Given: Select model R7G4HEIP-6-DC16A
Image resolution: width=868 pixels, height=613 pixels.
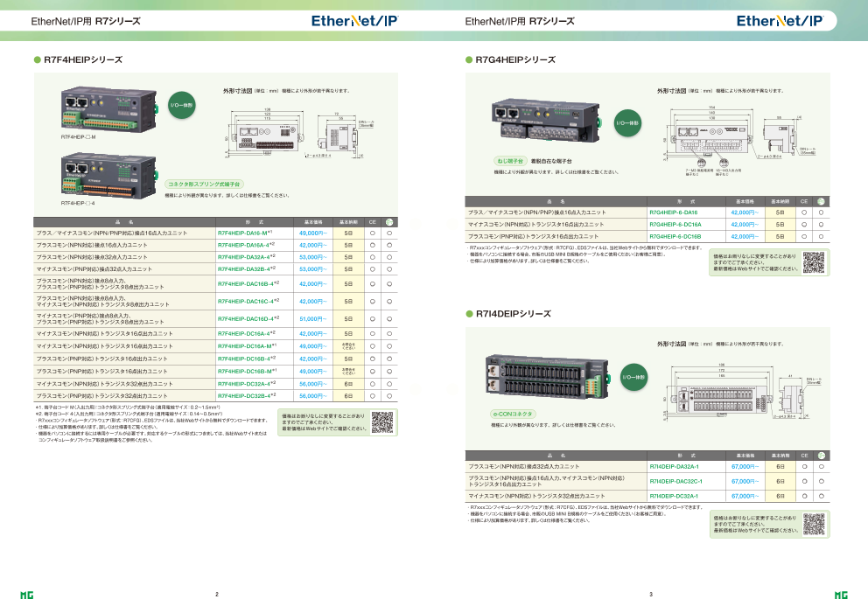Looking at the screenshot, I should click(675, 224).
